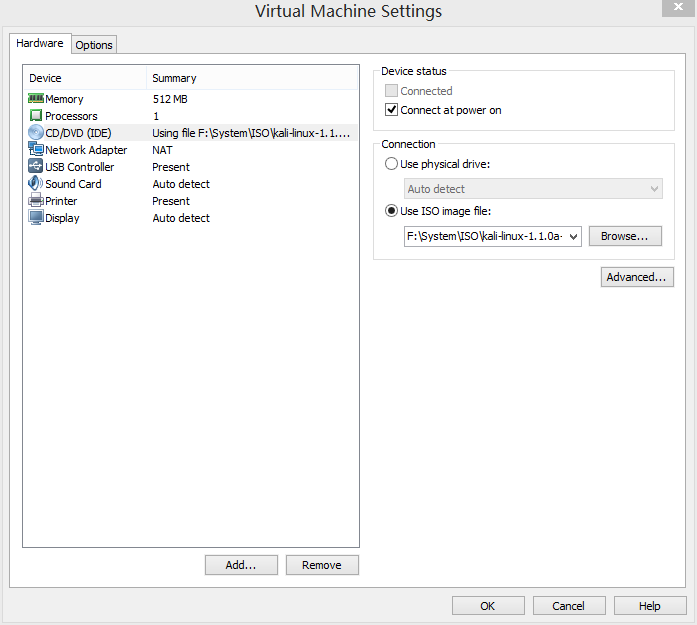Open the Advanced... settings

tap(637, 277)
